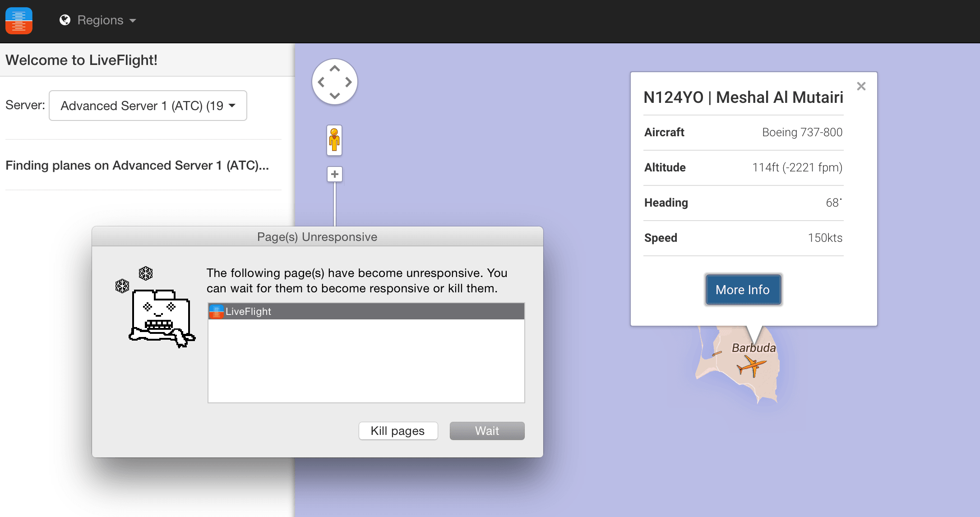Click Kill pages button
Image resolution: width=980 pixels, height=517 pixels.
(398, 431)
